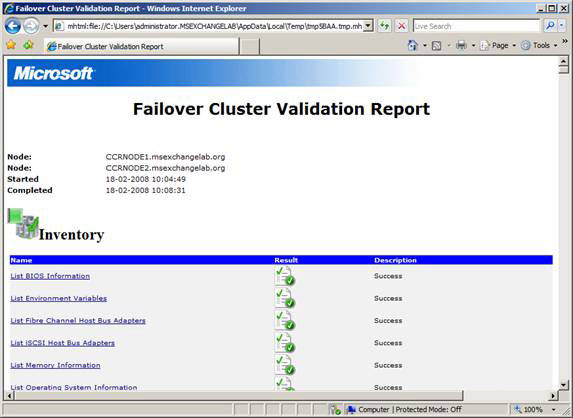Click success icon for Fibre Channel row
573x418 pixels.
point(285,320)
